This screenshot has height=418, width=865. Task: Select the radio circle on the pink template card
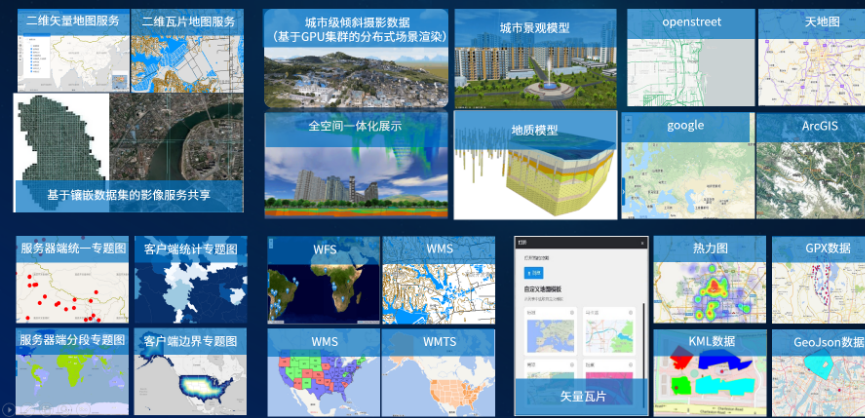(631, 365)
